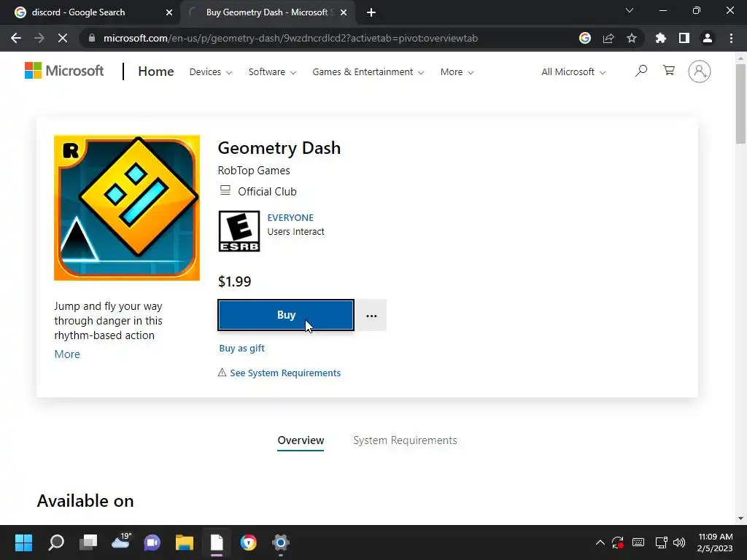Switch to discord Google Search tab
The width and height of the screenshot is (747, 560).
90,12
